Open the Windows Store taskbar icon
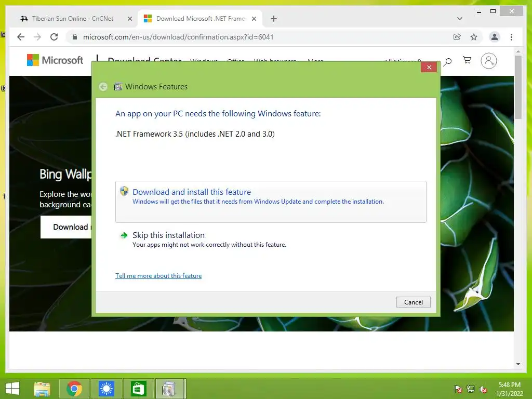The height and width of the screenshot is (399, 532). [138, 389]
